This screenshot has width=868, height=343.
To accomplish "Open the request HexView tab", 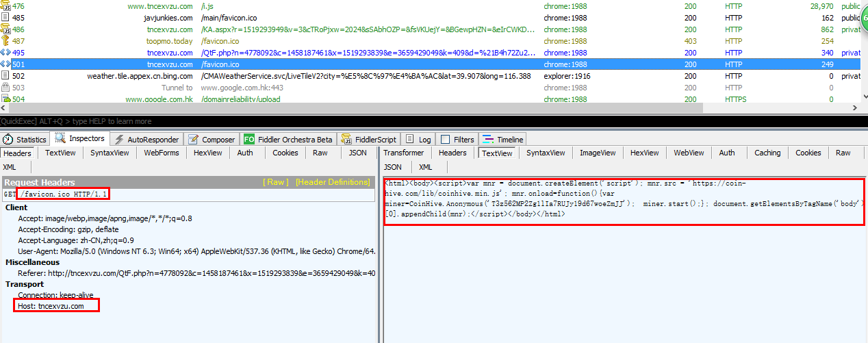I will 208,153.
